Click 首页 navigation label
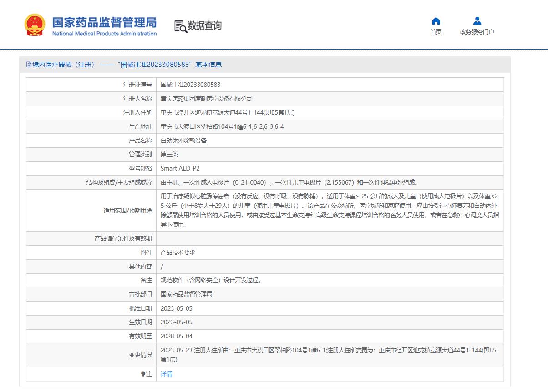The image size is (548, 392). [x=436, y=32]
